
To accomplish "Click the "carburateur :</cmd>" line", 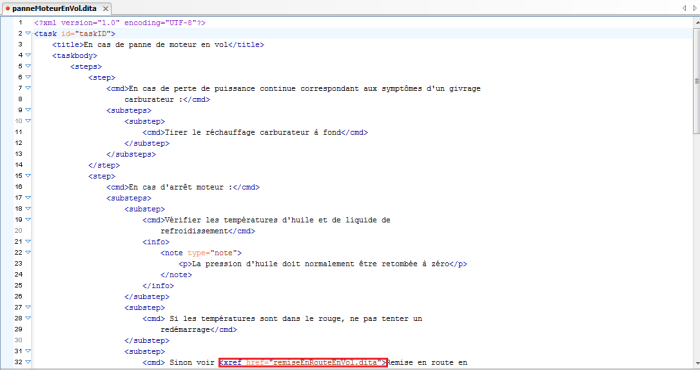I will tap(167, 100).
